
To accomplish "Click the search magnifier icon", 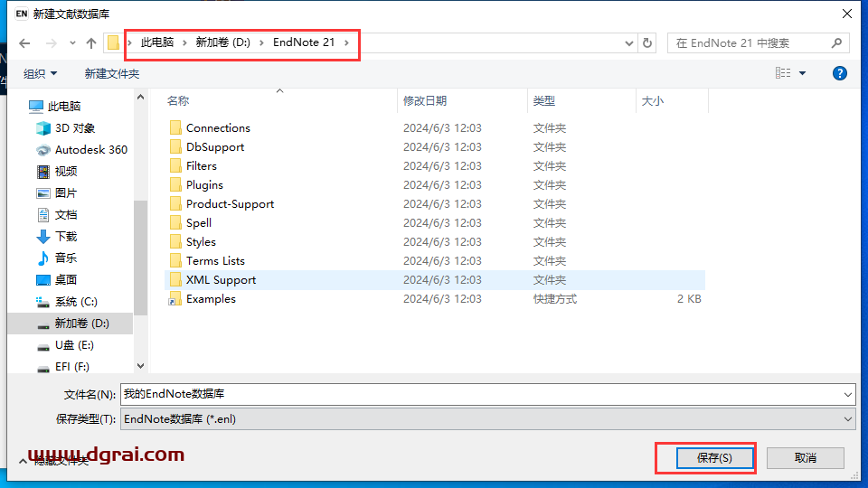I will click(837, 43).
